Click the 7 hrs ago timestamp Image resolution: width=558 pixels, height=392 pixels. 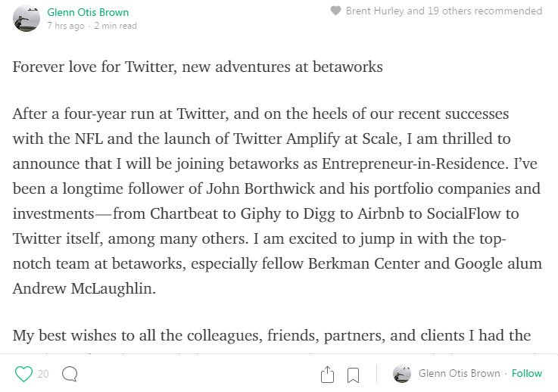click(66, 26)
